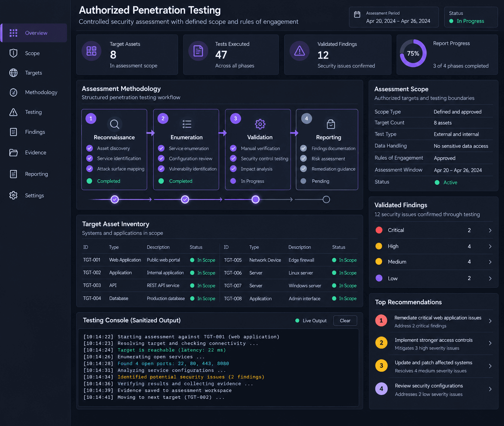Image resolution: width=504 pixels, height=426 pixels.
Task: Toggle the Service enumeration check
Action: (x=161, y=148)
